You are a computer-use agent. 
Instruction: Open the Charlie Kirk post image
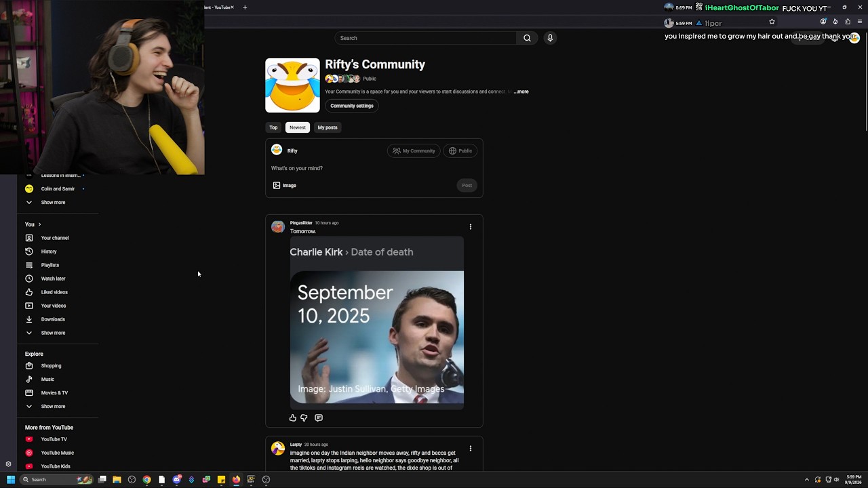pyautogui.click(x=377, y=323)
